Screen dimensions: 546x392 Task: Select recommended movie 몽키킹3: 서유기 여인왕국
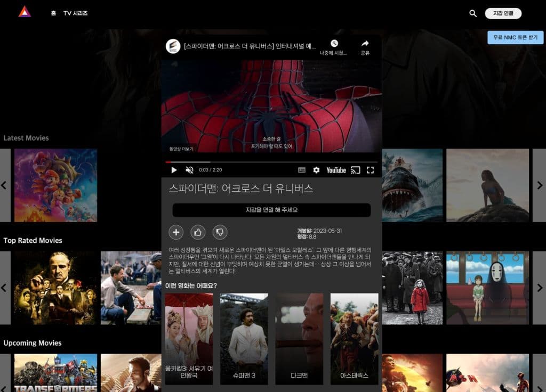[189, 339]
